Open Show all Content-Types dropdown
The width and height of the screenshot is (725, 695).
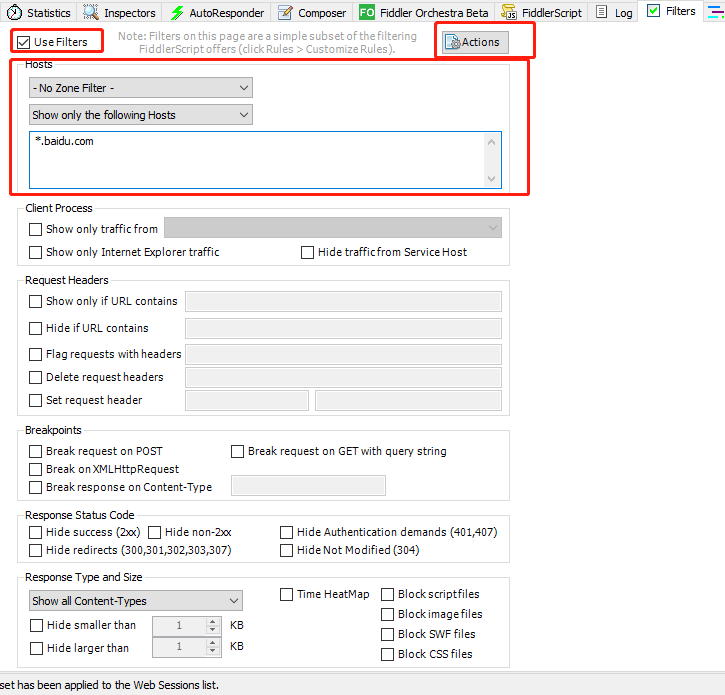tap(135, 601)
